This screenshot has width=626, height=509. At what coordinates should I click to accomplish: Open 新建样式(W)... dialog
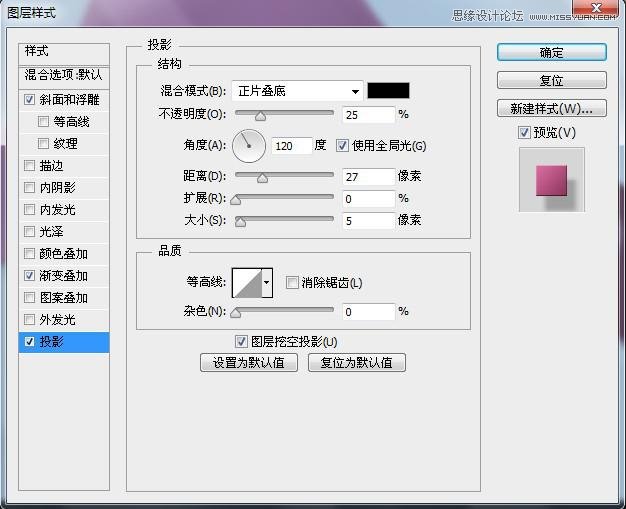click(x=552, y=108)
